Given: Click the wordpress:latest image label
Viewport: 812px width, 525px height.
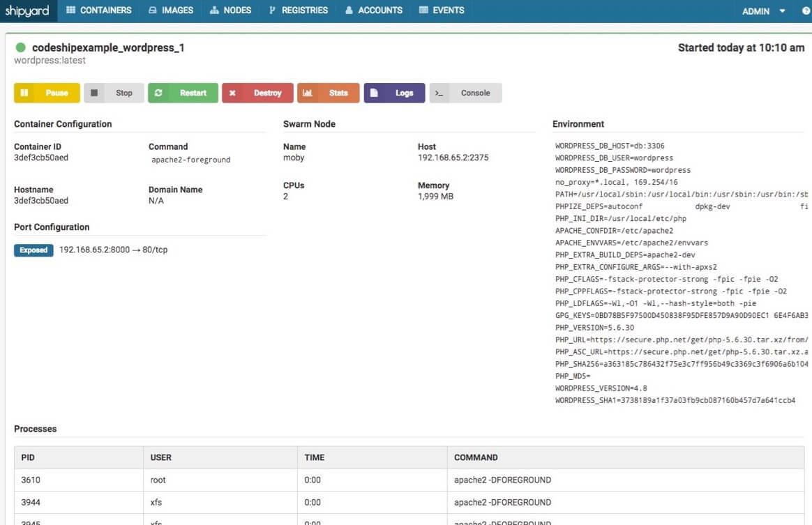Looking at the screenshot, I should point(50,61).
